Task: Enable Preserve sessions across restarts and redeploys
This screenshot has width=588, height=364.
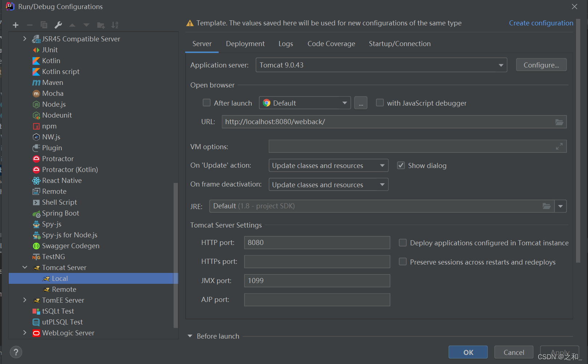Action: point(403,262)
